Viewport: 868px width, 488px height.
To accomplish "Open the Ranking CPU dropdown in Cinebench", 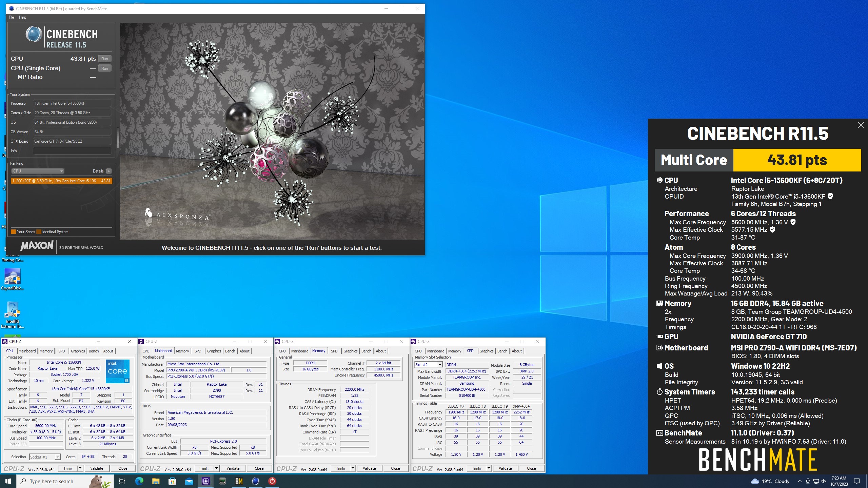I will [x=38, y=171].
